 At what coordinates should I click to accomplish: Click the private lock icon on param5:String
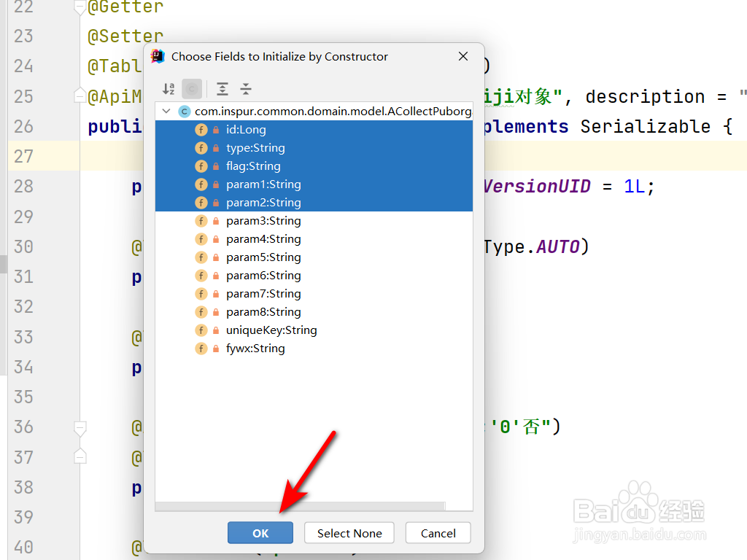coord(216,257)
